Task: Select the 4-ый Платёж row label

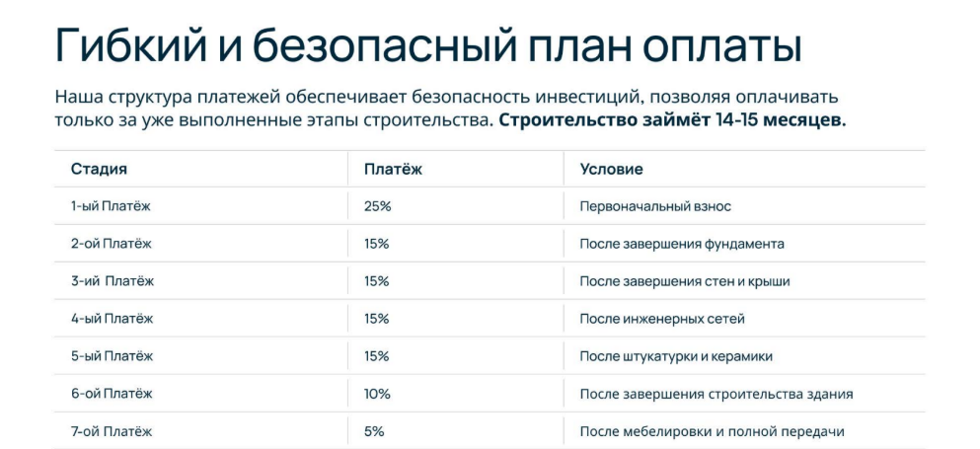Action: pyautogui.click(x=112, y=319)
